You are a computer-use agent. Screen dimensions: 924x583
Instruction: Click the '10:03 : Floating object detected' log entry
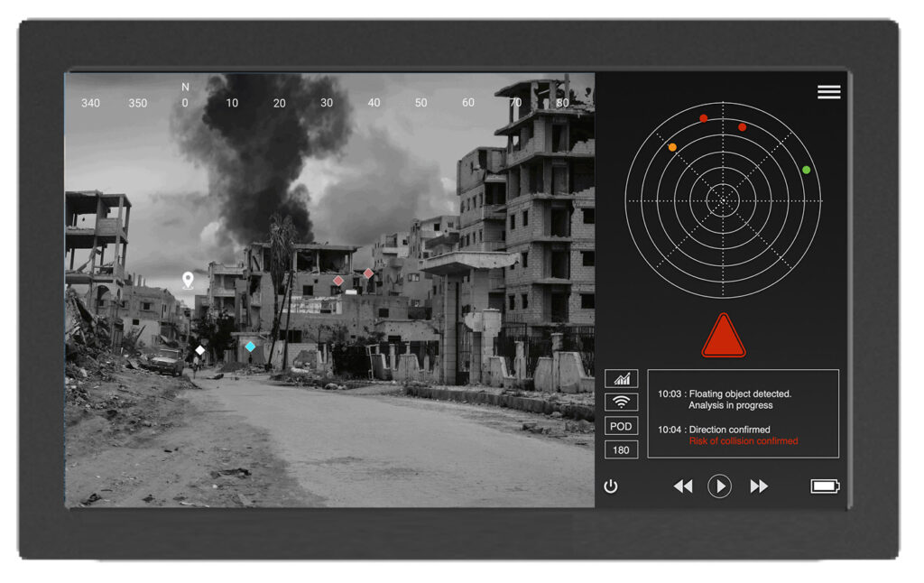point(725,393)
